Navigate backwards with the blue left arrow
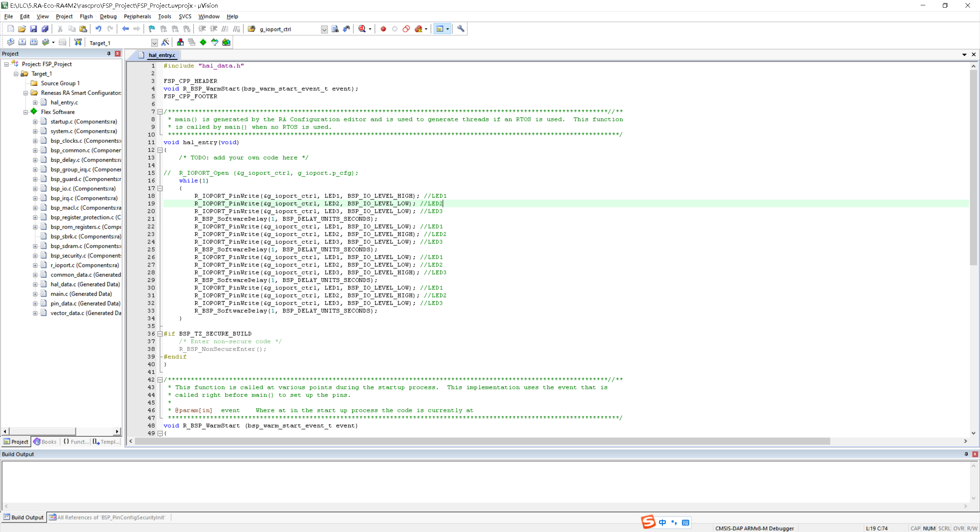 click(125, 29)
